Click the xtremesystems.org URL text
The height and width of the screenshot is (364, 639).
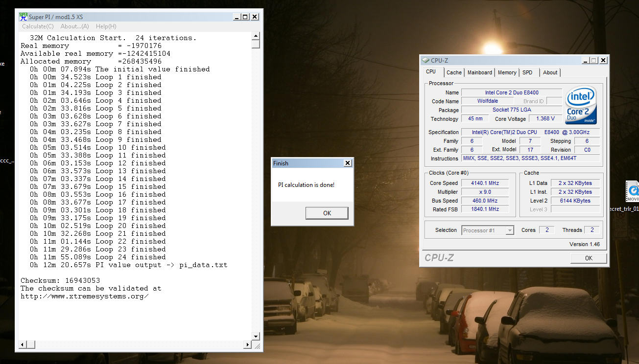(85, 296)
